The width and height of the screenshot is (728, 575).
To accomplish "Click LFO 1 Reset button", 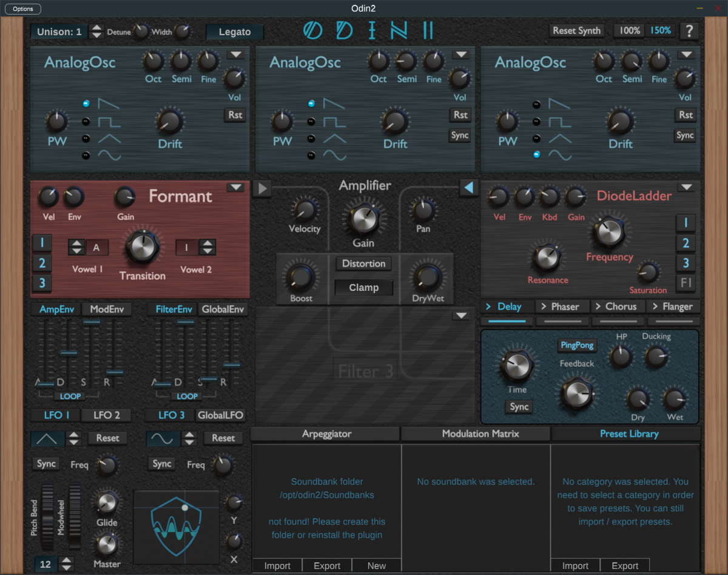I will (x=107, y=438).
